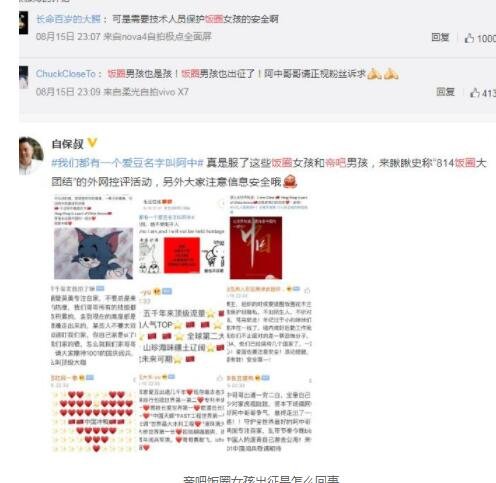Open bottom-right text screenshot thumbnail
This screenshot has height=483, width=496.
[269, 413]
